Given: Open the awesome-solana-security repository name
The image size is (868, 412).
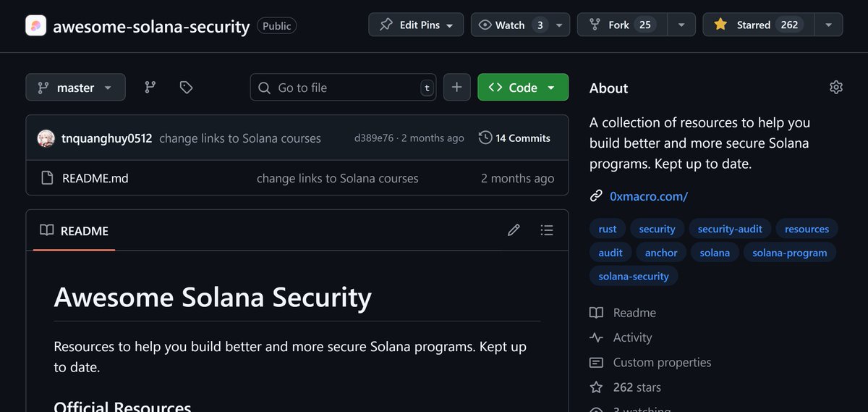Looking at the screenshot, I should point(151,26).
